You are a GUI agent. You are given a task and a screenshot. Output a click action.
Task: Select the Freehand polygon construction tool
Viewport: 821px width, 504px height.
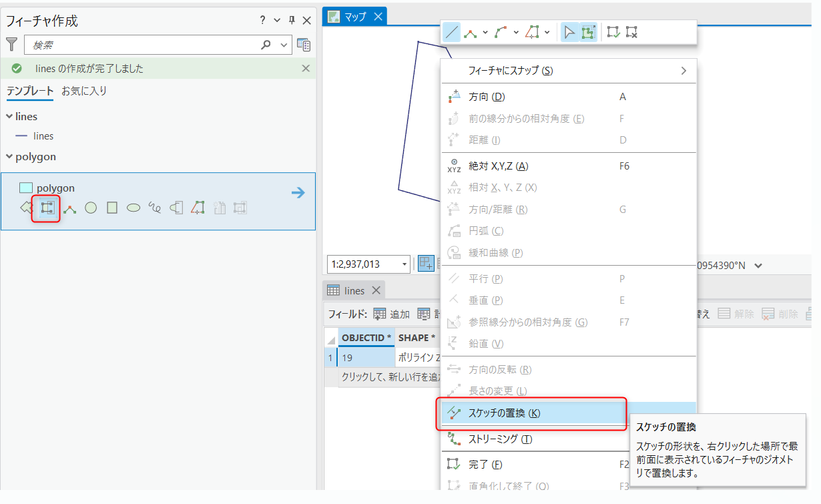coord(155,208)
